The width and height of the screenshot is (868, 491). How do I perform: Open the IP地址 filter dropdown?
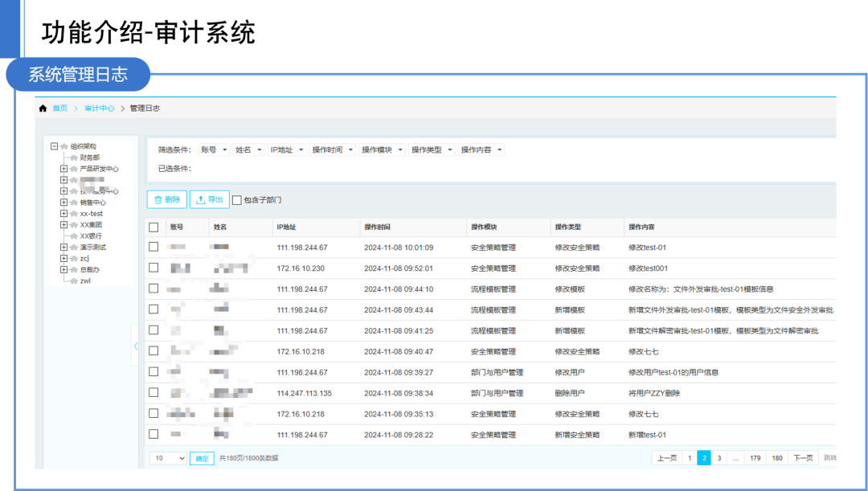click(287, 150)
